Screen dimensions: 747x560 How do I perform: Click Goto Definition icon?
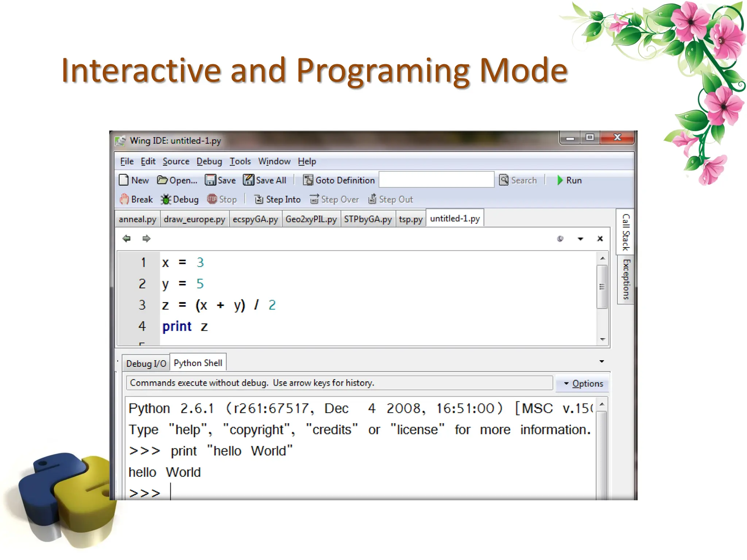[x=308, y=180]
